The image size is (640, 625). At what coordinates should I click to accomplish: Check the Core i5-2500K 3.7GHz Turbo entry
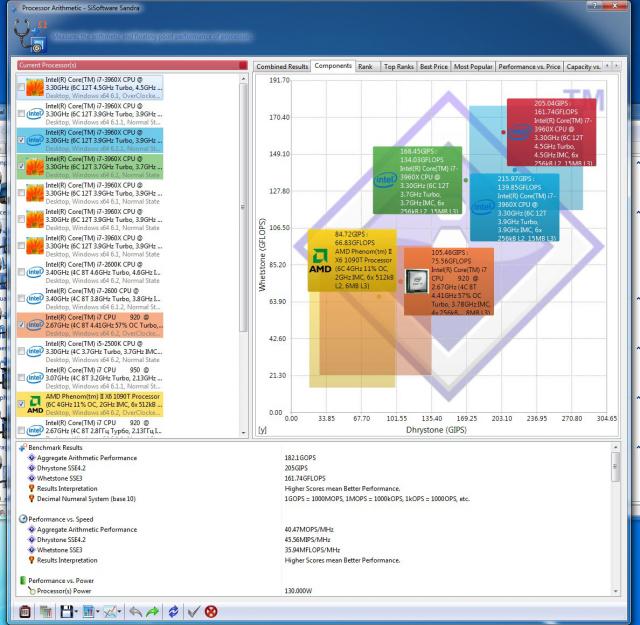click(21, 351)
